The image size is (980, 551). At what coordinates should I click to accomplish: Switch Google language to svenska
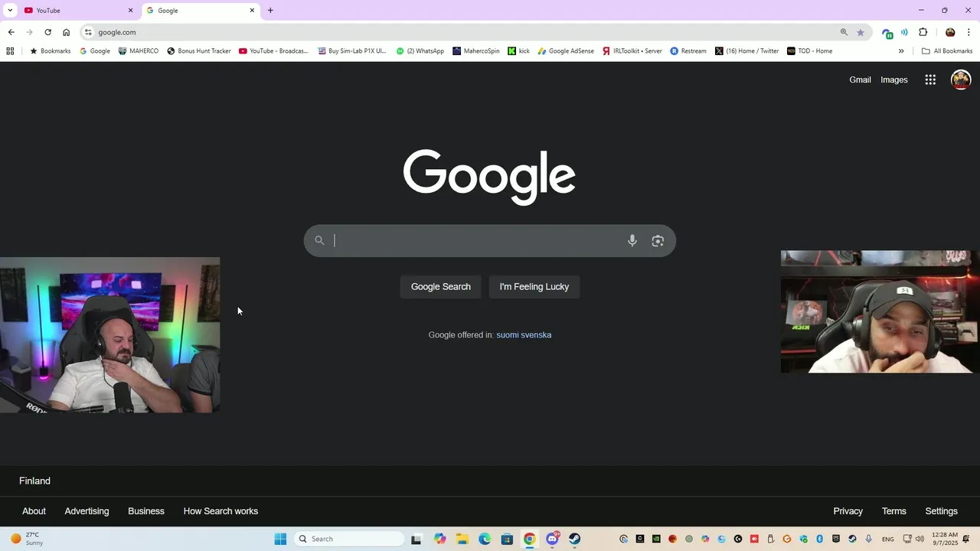[x=537, y=334]
